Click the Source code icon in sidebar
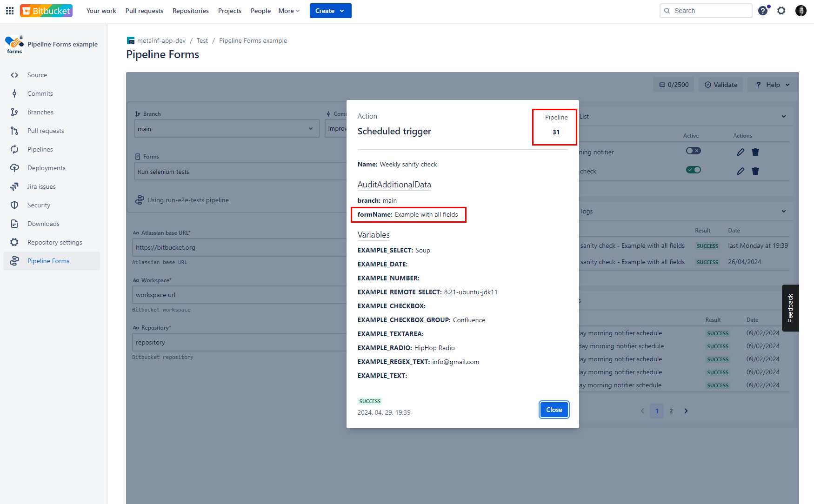 (14, 75)
